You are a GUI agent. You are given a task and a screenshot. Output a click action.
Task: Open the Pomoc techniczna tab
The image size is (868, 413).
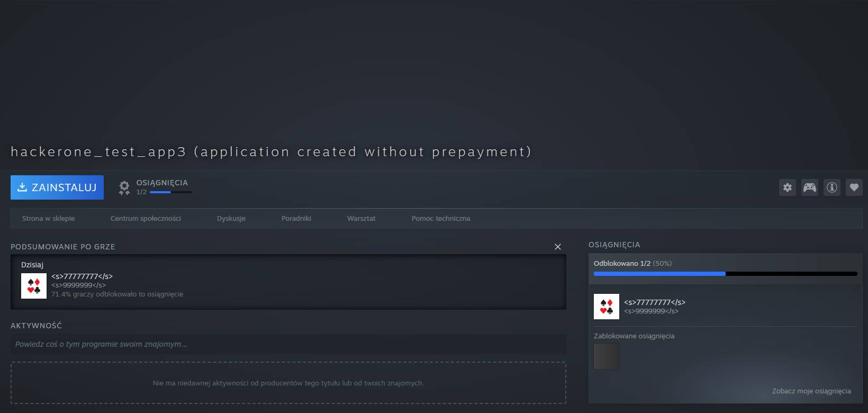click(441, 219)
